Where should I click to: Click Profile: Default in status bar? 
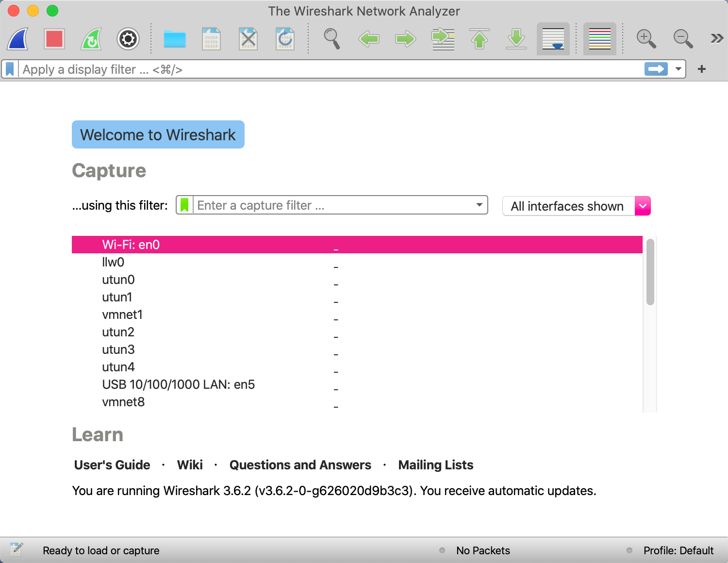point(678,550)
